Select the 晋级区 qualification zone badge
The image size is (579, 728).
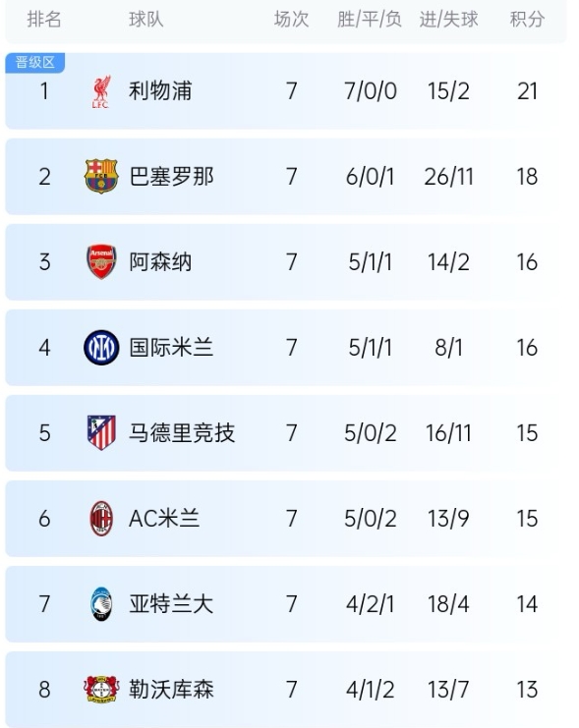pos(34,63)
